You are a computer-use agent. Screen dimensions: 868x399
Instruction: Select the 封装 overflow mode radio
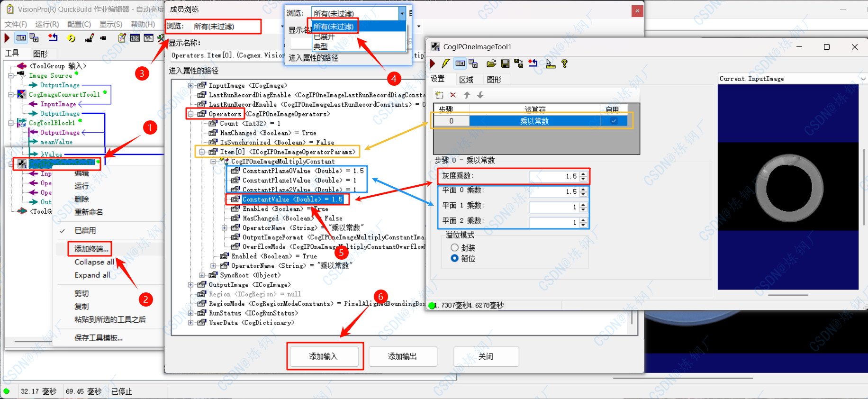[455, 248]
